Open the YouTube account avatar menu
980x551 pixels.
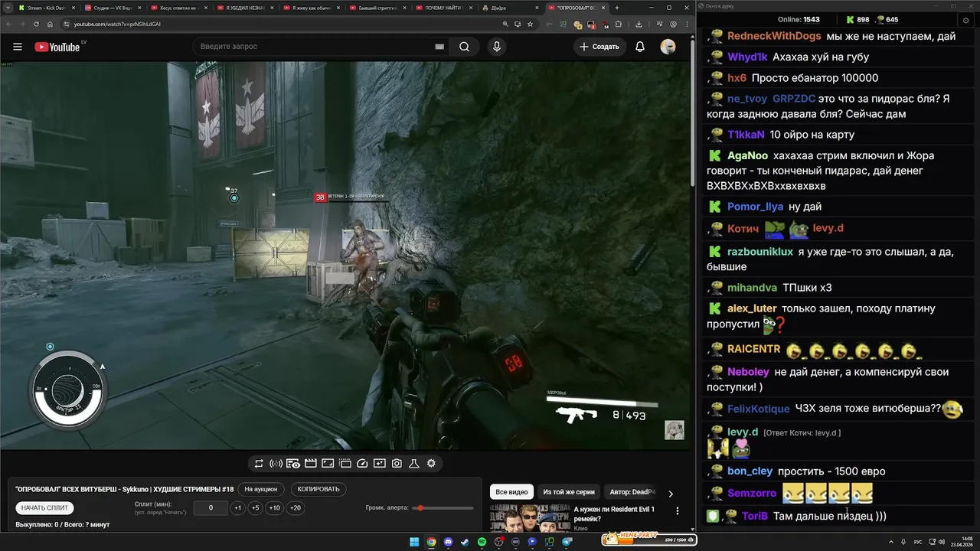click(668, 47)
